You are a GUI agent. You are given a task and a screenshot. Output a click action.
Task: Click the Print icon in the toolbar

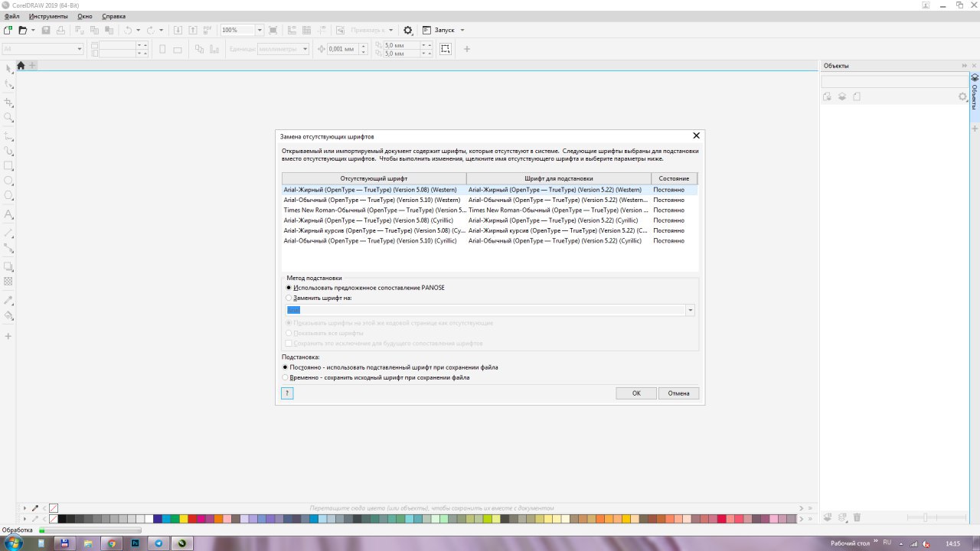(x=60, y=30)
